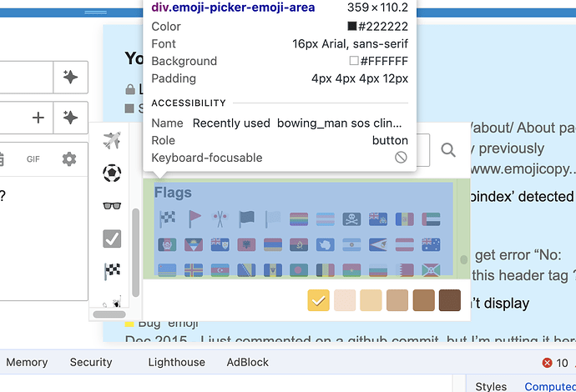Pick the Azerbaijan flag emoji
Image resolution: width=576 pixels, height=392 pixels.
tap(220, 270)
